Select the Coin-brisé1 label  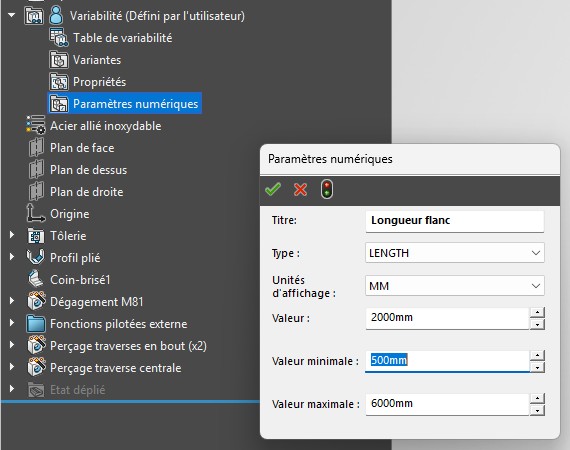point(80,280)
